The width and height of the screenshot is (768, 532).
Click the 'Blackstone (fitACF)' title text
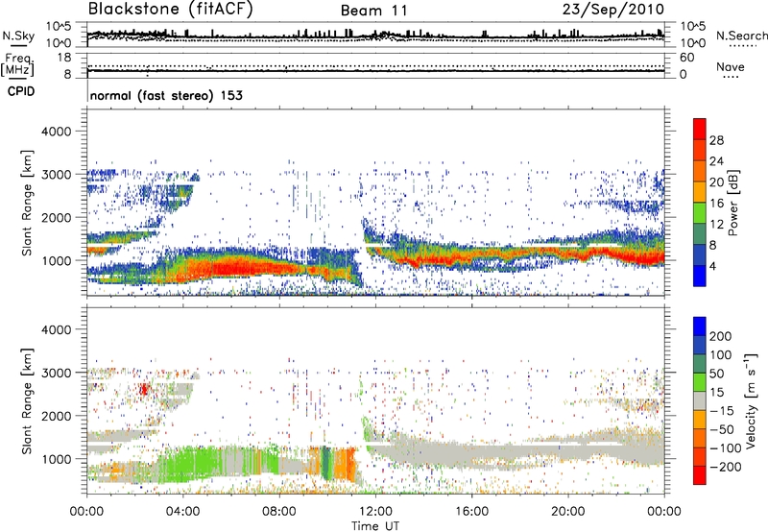click(x=171, y=10)
